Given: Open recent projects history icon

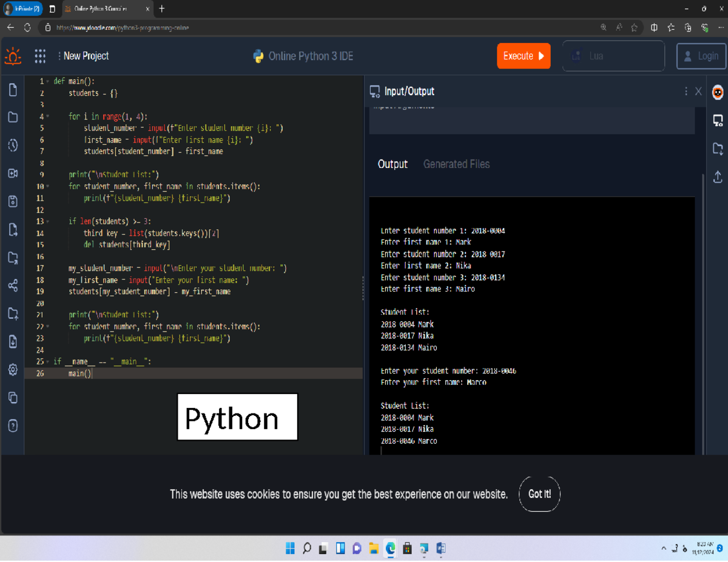Looking at the screenshot, I should [12, 146].
